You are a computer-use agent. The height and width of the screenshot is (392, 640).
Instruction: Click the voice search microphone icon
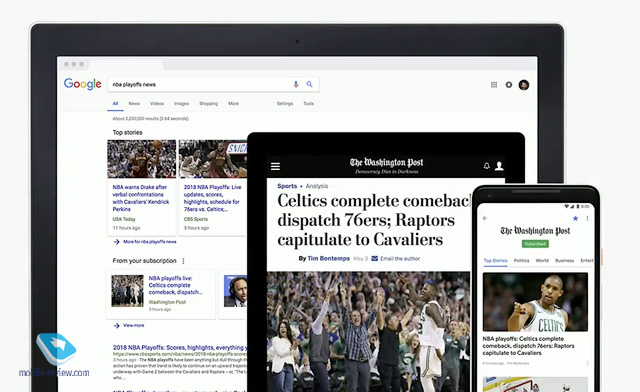click(x=296, y=84)
